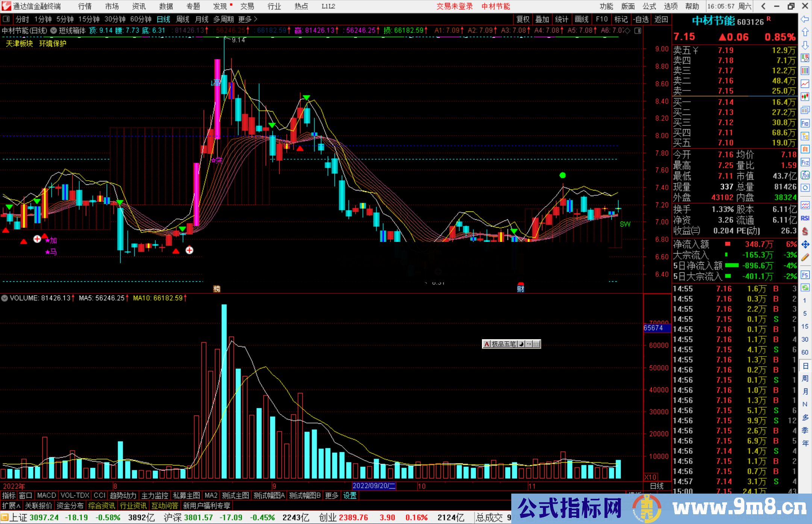This screenshot has width=812, height=524.
Task: Click the line trend chart sidebar icon
Action: [x=805, y=84]
